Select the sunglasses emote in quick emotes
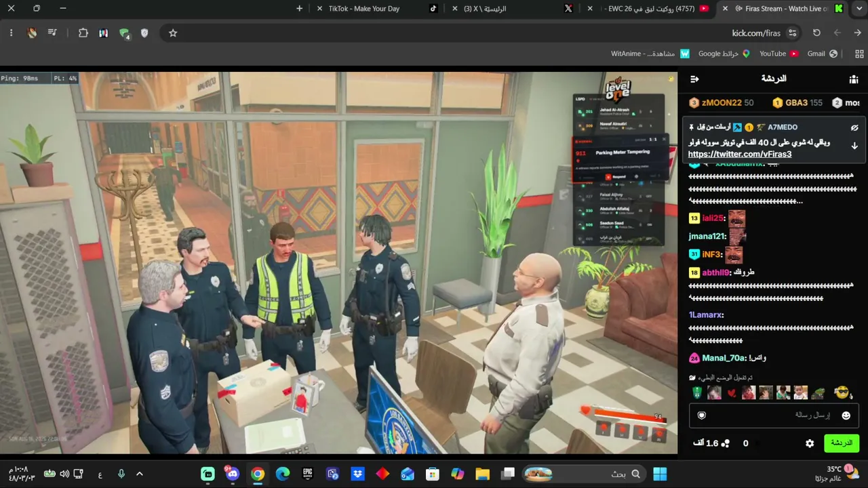The image size is (868, 488). coord(842,392)
